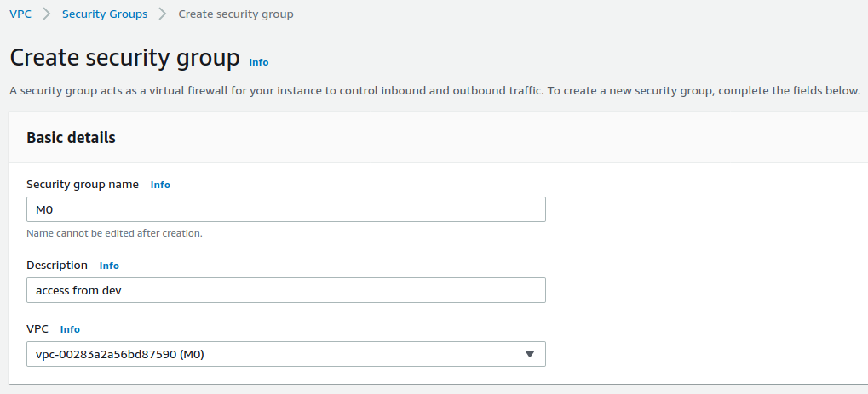This screenshot has height=394, width=868.
Task: Open Info beside the page title
Action: 258,62
